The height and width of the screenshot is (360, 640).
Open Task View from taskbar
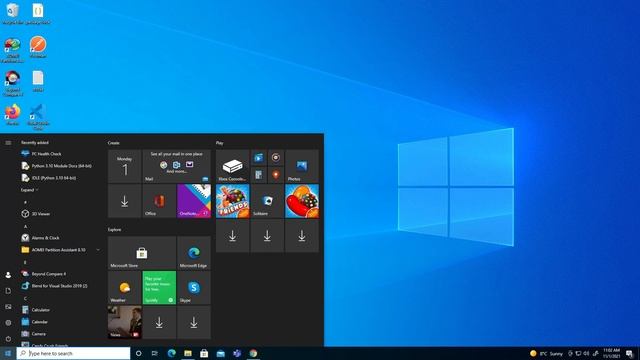155,353
